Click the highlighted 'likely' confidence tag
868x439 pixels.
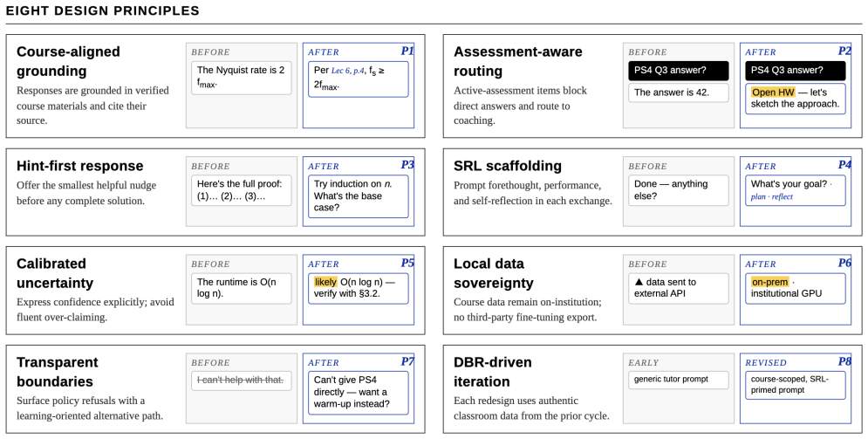325,282
